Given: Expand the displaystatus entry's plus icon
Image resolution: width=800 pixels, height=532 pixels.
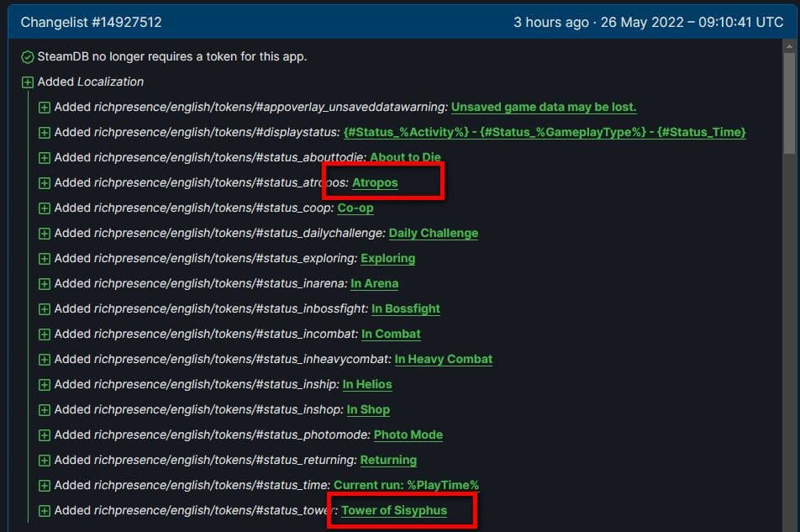Looking at the screenshot, I should pos(45,133).
